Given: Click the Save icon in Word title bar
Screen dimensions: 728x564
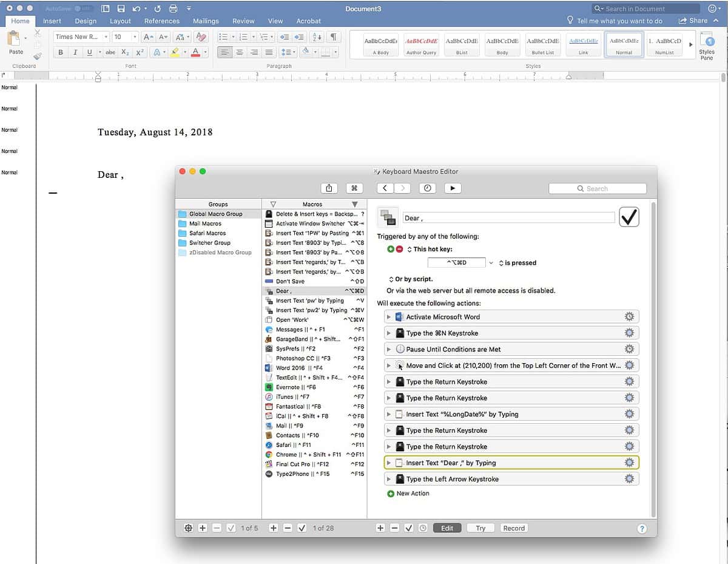Looking at the screenshot, I should pos(121,8).
